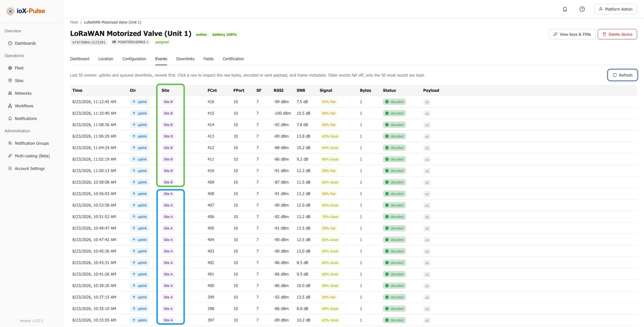Viewport: 644px width, 327px height.
Task: Click the decoded status badge for FCnt 403
Action: point(394,251)
